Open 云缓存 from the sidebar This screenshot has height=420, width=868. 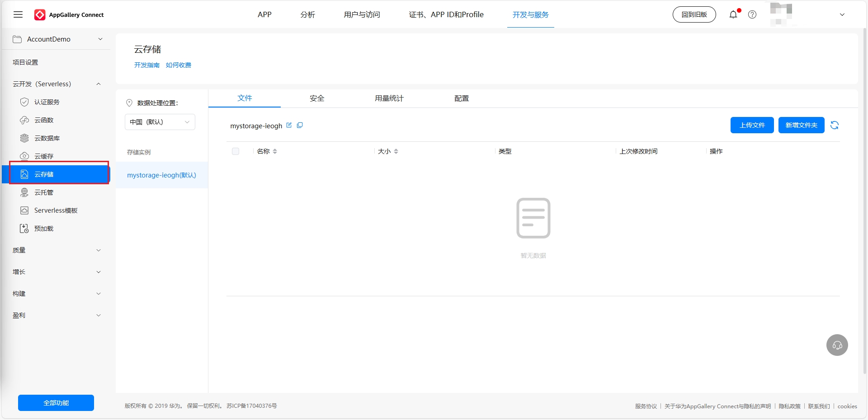coord(24,156)
